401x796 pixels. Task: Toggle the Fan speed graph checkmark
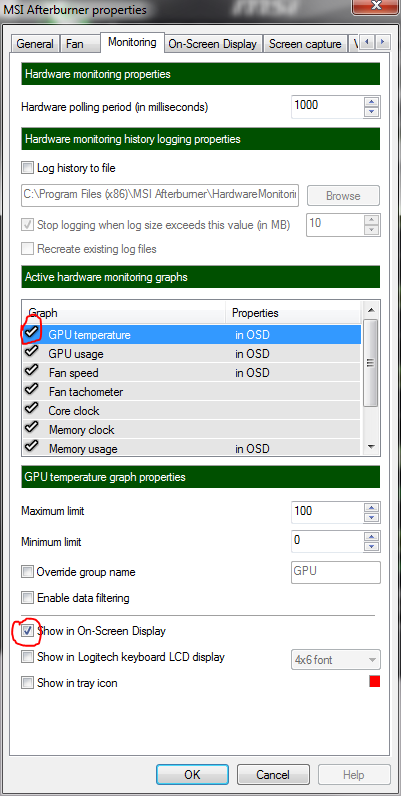click(31, 370)
